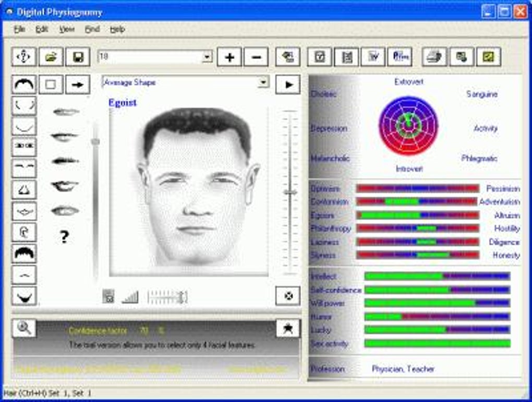Expand the dropdown arrow of the '18' combo box
The image size is (532, 402).
(207, 57)
